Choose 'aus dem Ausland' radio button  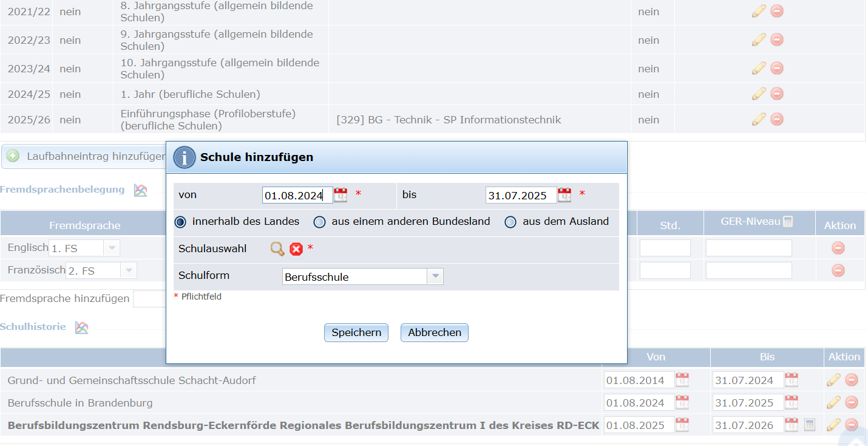coord(510,222)
